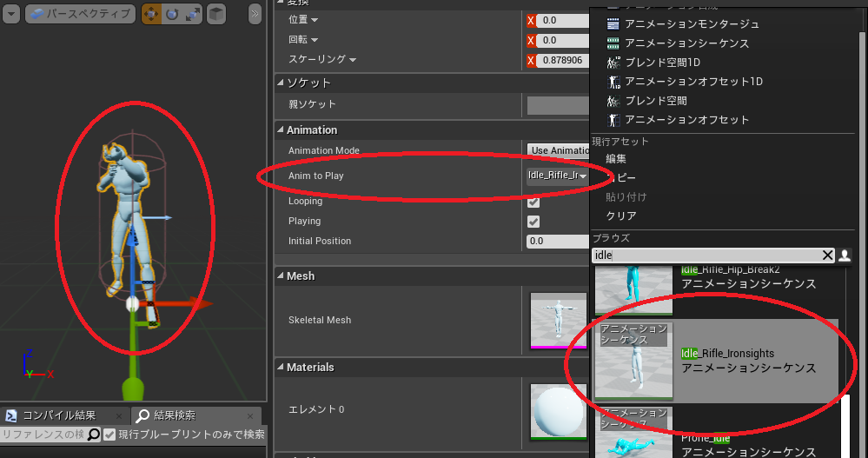This screenshot has width=868, height=458.
Task: Select the Idle_Rifle_Ironsights animation sequence
Action: pos(717,361)
